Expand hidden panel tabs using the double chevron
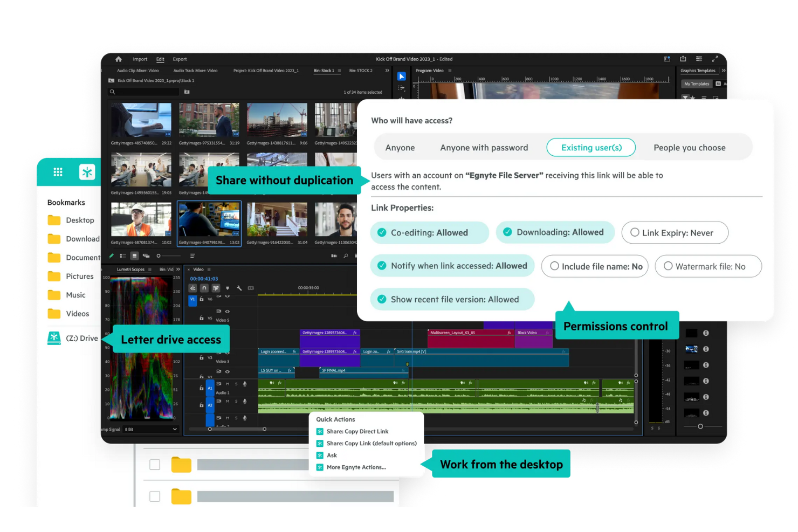798x532 pixels. 387,71
